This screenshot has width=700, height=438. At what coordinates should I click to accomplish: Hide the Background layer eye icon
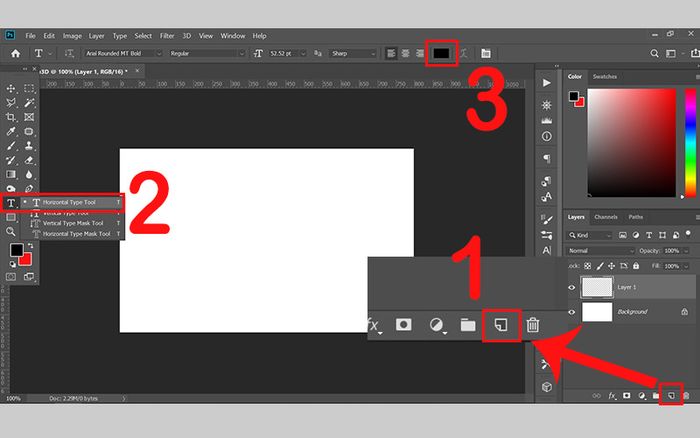click(x=571, y=312)
